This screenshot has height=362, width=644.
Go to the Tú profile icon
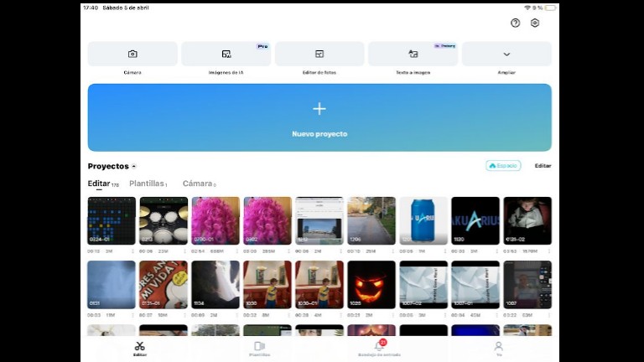point(498,346)
